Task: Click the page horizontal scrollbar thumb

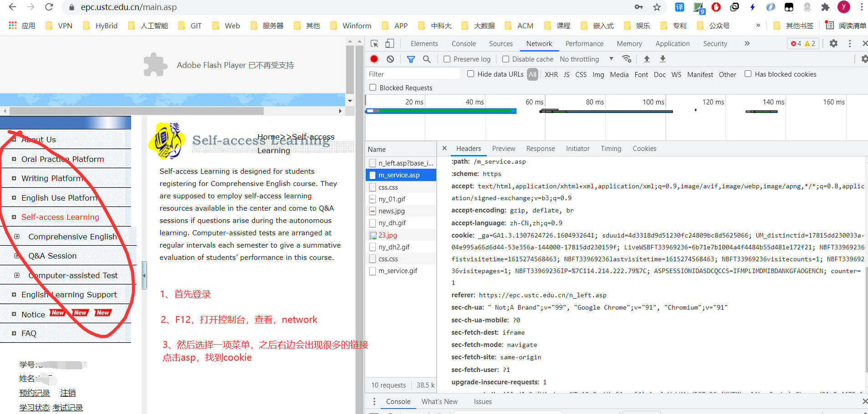Action: [x=137, y=111]
